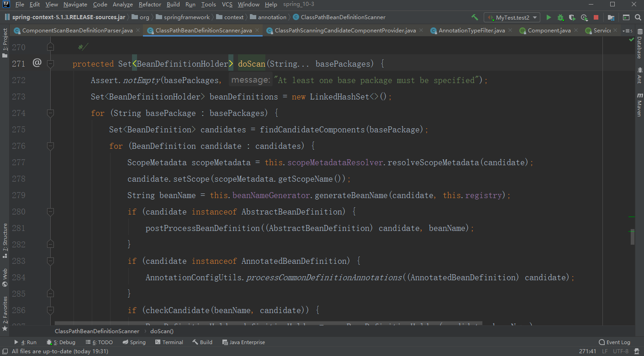Click the editor vertical scrollbar thumb
Screen dimensions: 644x356
(633, 236)
